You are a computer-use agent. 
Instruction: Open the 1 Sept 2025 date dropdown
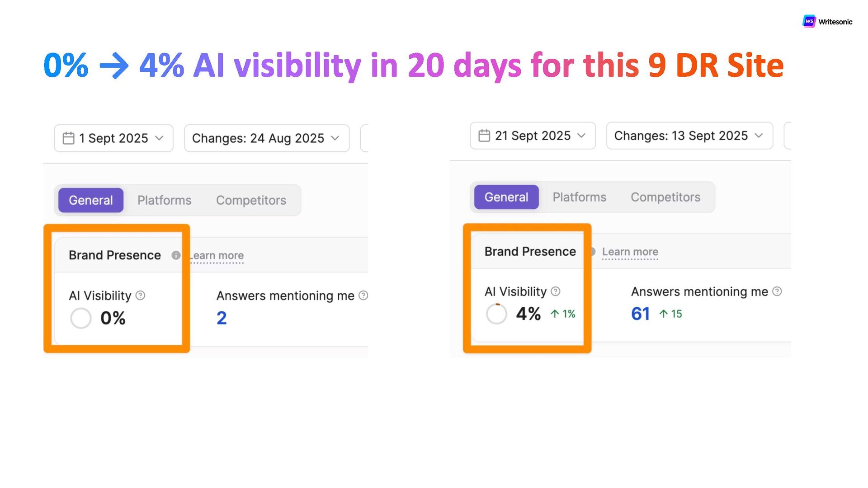[x=114, y=138]
